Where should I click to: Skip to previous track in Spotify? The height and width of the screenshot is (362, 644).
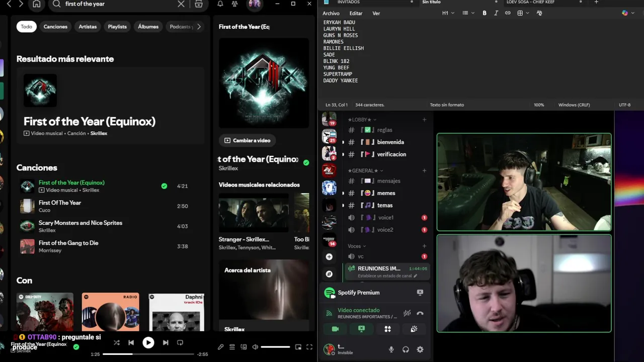131,342
